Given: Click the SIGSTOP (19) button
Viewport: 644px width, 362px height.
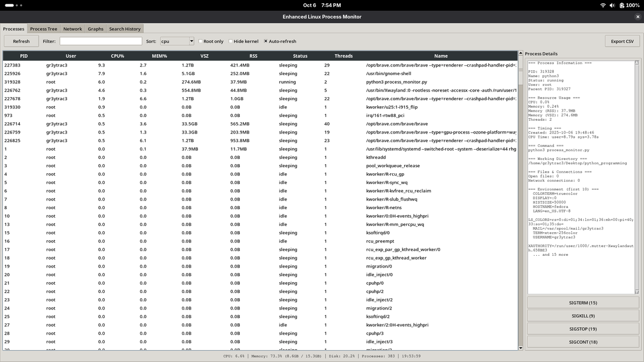Looking at the screenshot, I should (583, 329).
